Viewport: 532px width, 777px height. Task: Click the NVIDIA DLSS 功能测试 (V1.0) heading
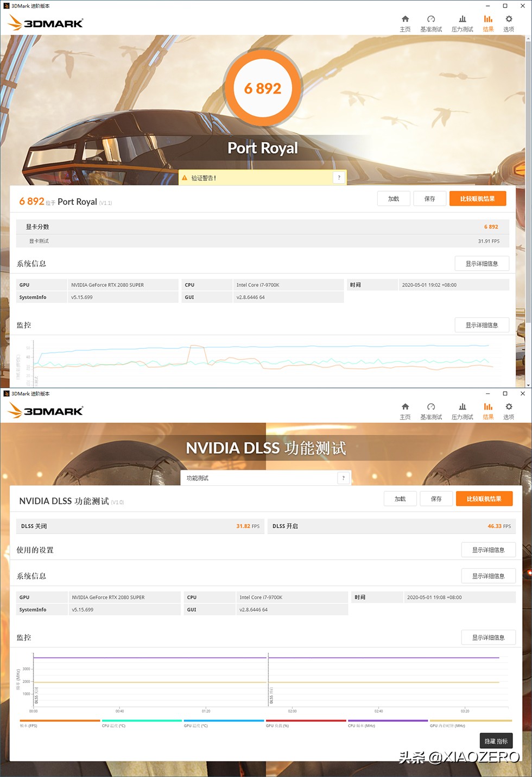pyautogui.click(x=72, y=501)
